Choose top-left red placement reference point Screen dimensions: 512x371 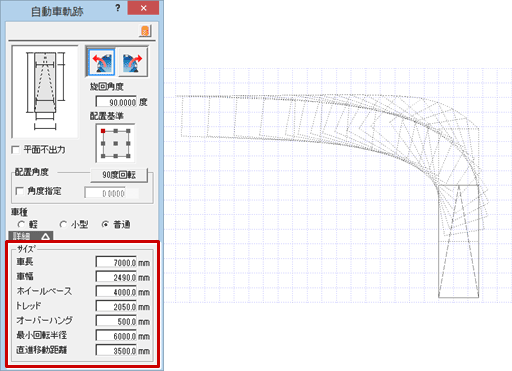point(103,131)
